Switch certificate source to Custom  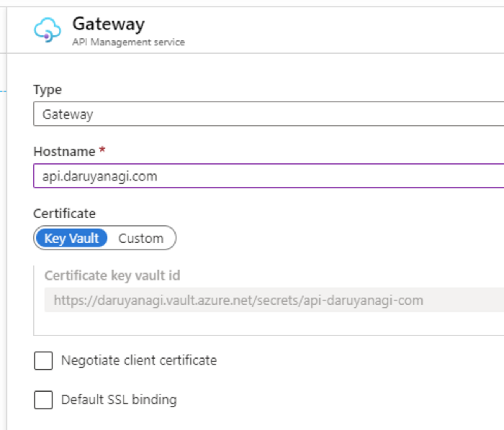(x=141, y=238)
